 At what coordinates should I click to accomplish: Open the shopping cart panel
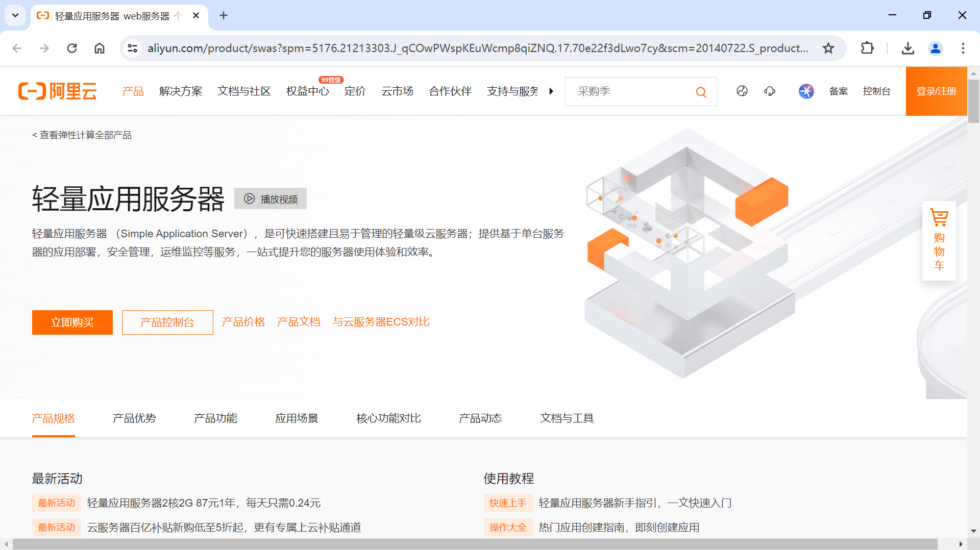click(x=939, y=240)
